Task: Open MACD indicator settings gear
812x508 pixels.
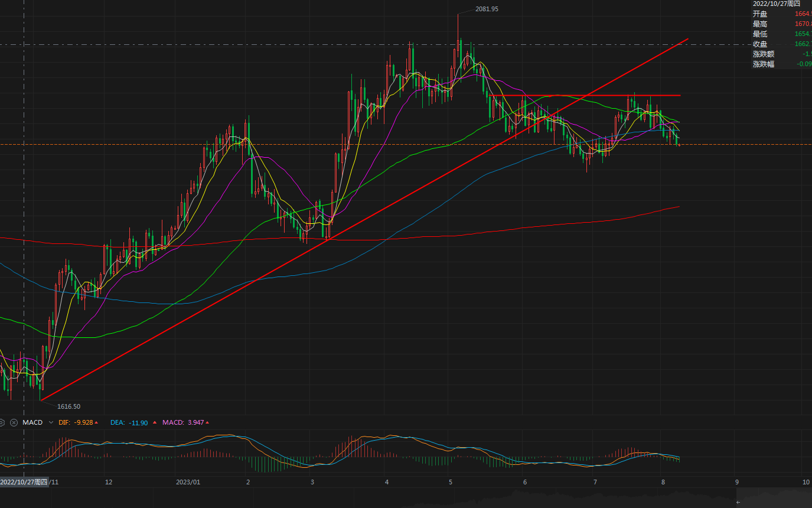Action: pos(2,422)
